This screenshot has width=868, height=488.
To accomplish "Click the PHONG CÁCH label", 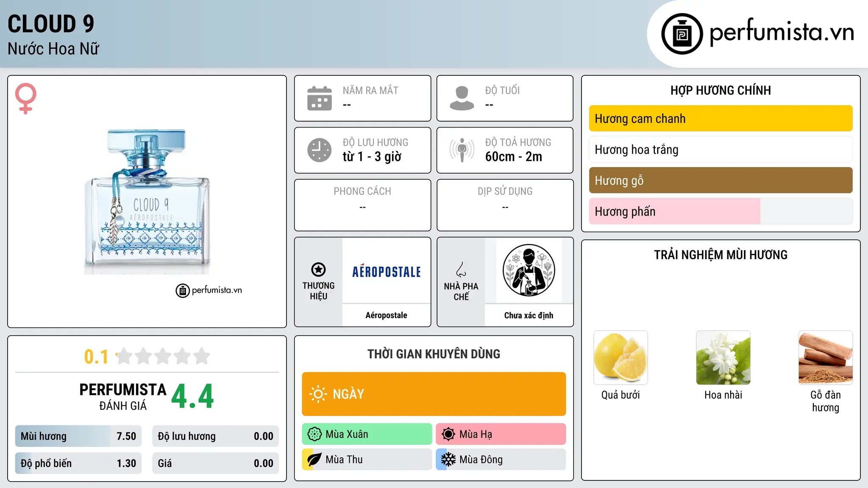I will 362,191.
